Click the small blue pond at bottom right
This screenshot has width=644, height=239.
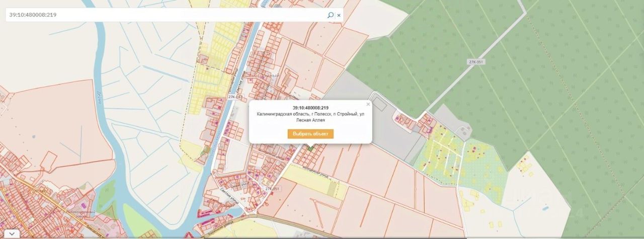pyautogui.click(x=544, y=207)
